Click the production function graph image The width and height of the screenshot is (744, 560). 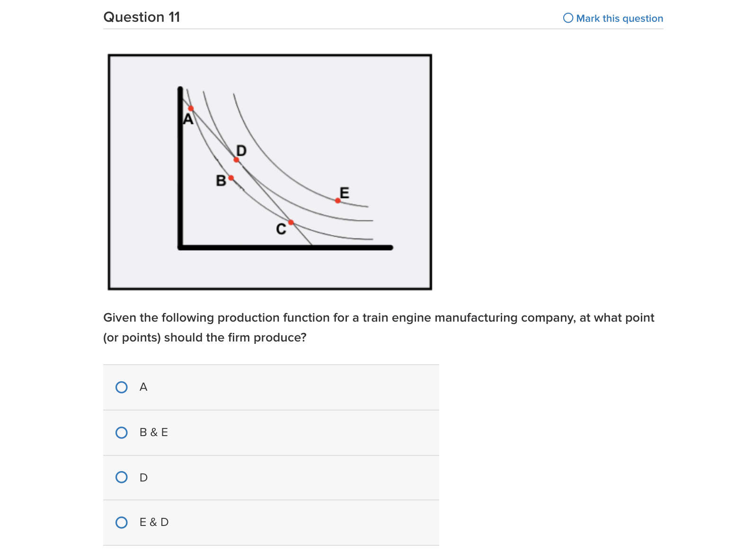coord(269,172)
